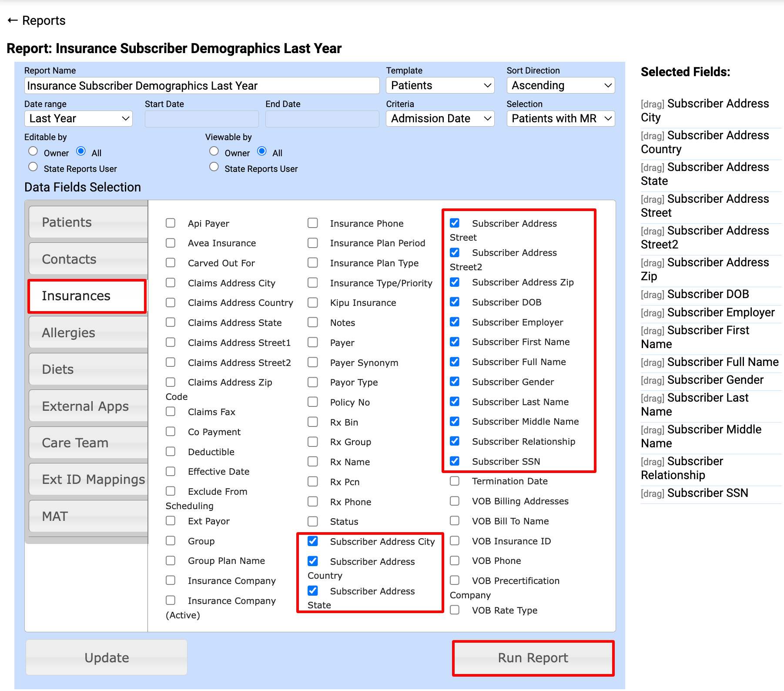Click the drag handle for Subscriber Full Name
This screenshot has height=691, width=784.
(652, 363)
